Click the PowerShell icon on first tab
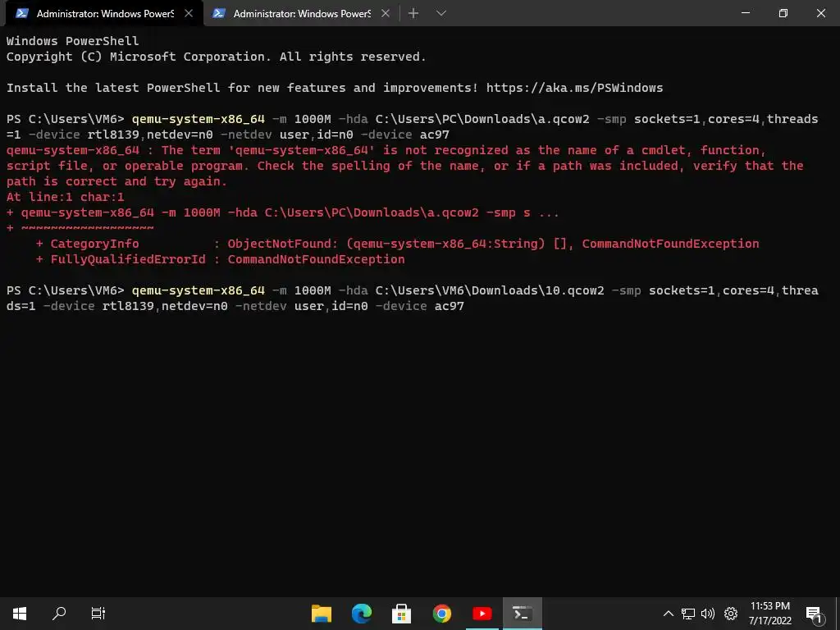This screenshot has width=840, height=630. [x=22, y=13]
